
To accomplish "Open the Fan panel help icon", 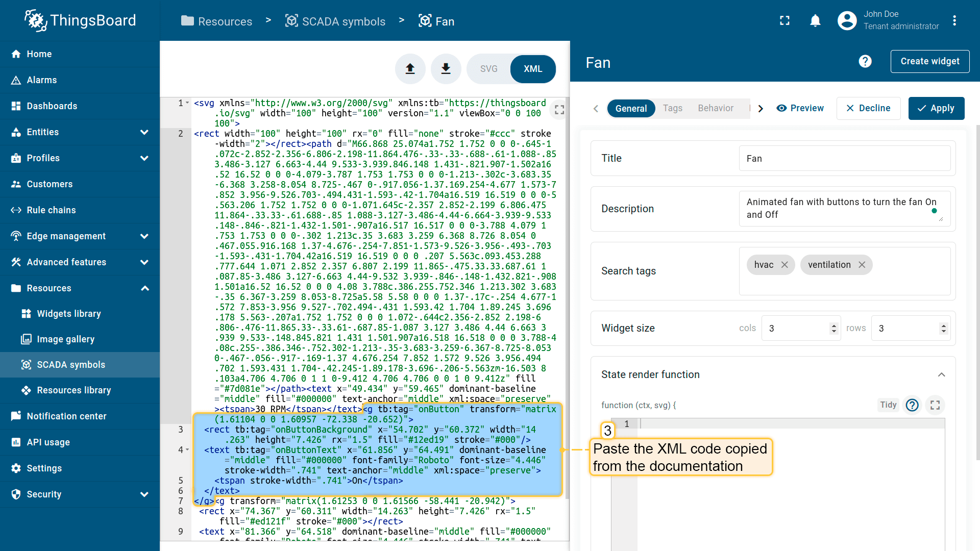I will (865, 62).
